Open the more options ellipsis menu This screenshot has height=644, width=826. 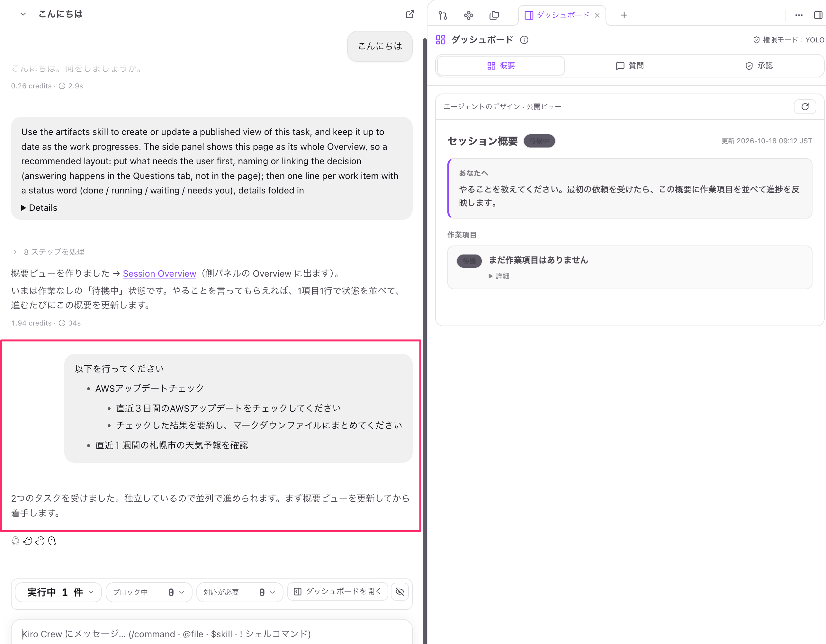pos(799,15)
